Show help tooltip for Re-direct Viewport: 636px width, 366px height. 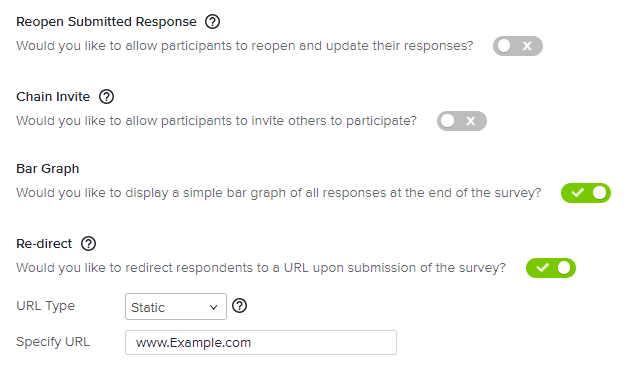[88, 243]
